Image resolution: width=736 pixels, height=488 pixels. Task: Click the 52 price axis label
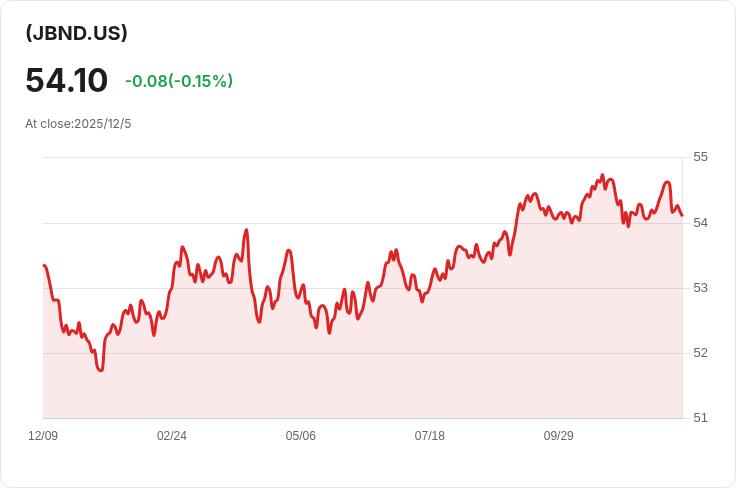click(x=700, y=353)
